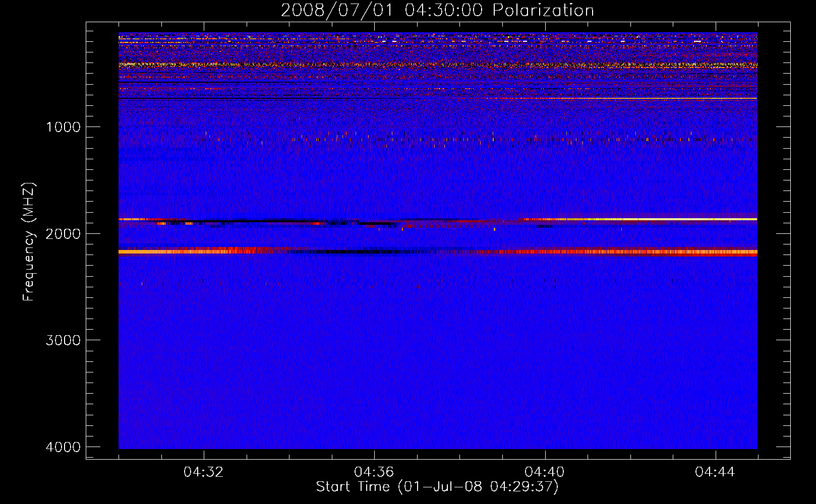Click the 2000 frequency tick label
816x504 pixels.
pos(63,233)
